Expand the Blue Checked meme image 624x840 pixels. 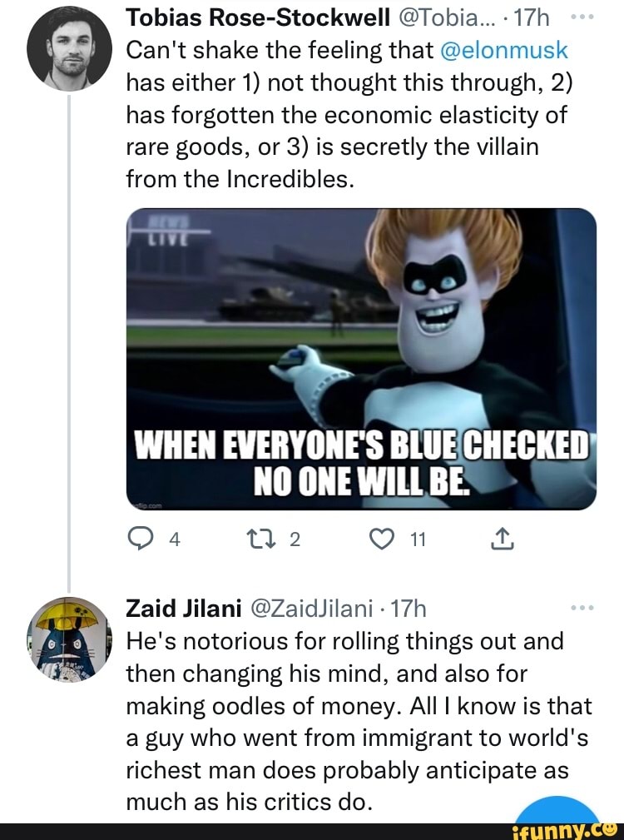[x=361, y=358]
